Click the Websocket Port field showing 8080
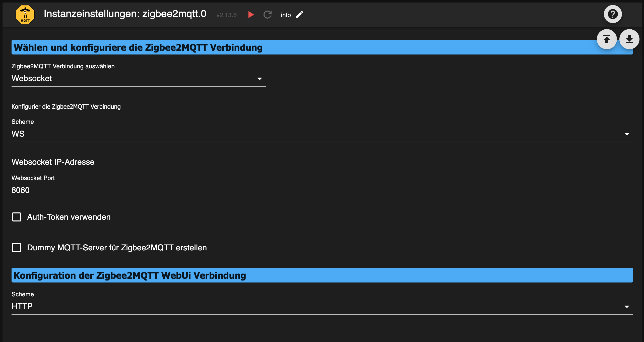 (x=322, y=190)
